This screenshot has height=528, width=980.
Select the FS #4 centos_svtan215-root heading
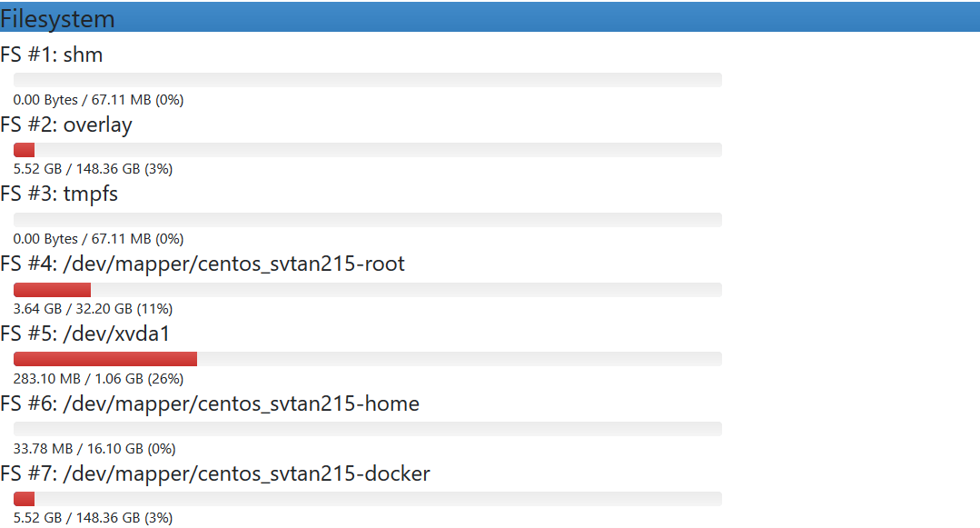point(203,264)
